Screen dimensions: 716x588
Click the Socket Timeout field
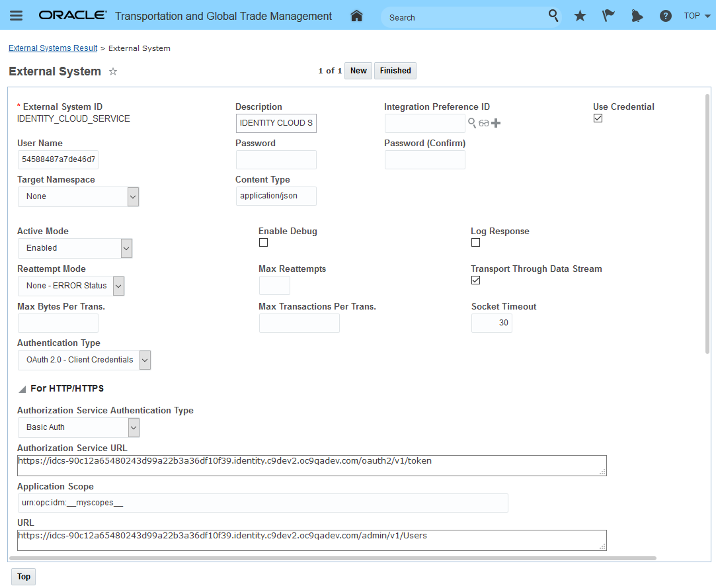coord(492,323)
